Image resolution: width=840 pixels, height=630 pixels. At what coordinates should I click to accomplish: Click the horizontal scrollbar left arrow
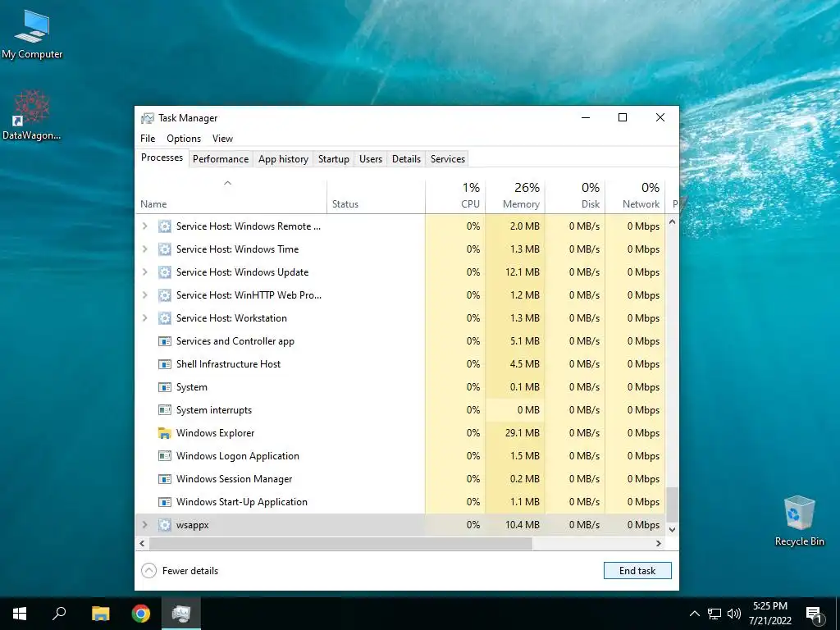pos(142,543)
